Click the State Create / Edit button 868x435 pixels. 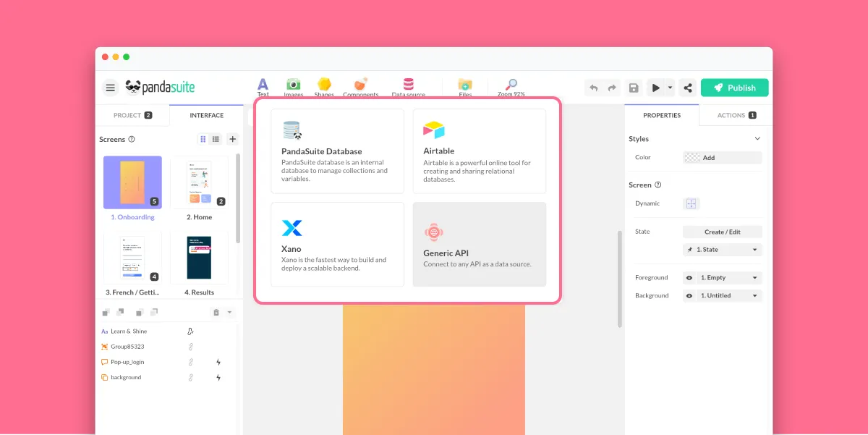pos(722,232)
